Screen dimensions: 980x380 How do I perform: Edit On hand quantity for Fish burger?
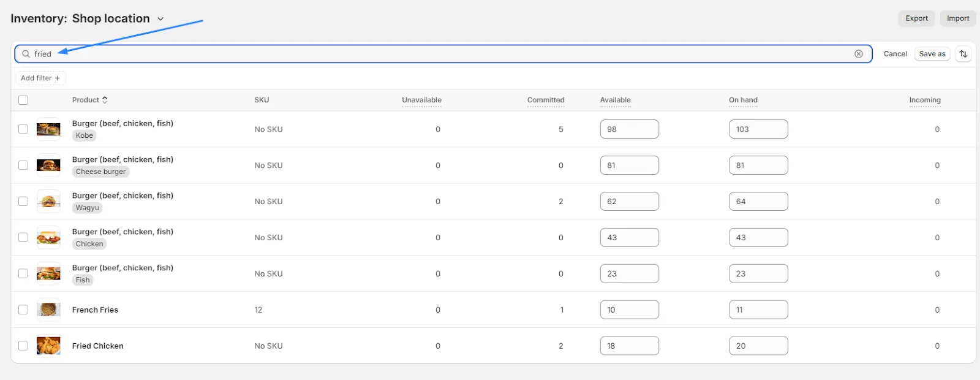758,274
